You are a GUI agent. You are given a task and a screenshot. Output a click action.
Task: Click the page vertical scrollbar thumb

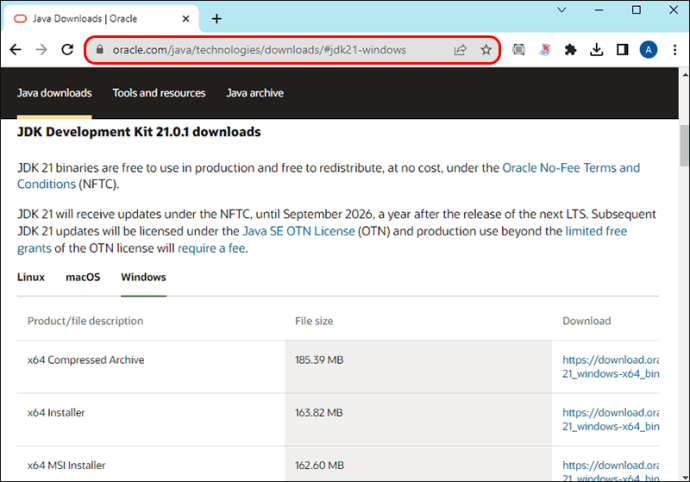(684, 145)
